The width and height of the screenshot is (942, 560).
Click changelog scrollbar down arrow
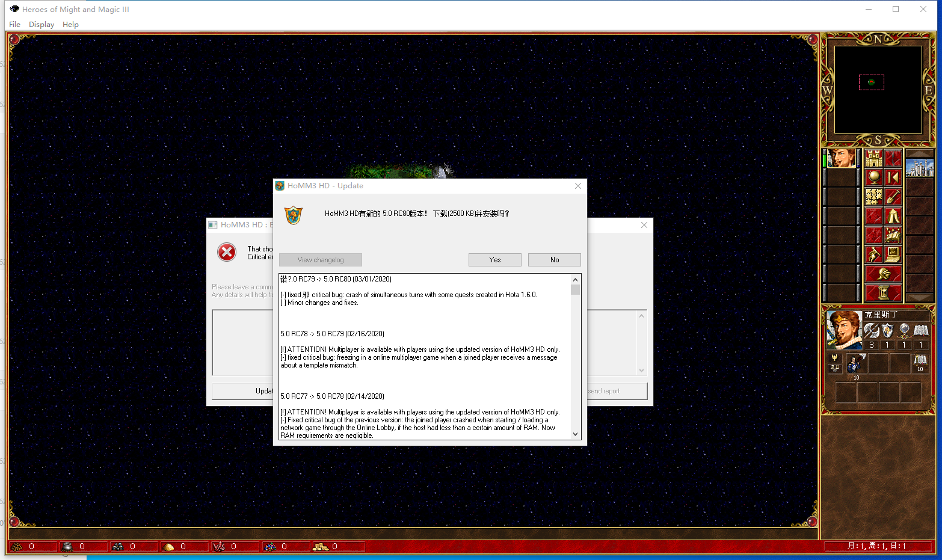(x=575, y=434)
